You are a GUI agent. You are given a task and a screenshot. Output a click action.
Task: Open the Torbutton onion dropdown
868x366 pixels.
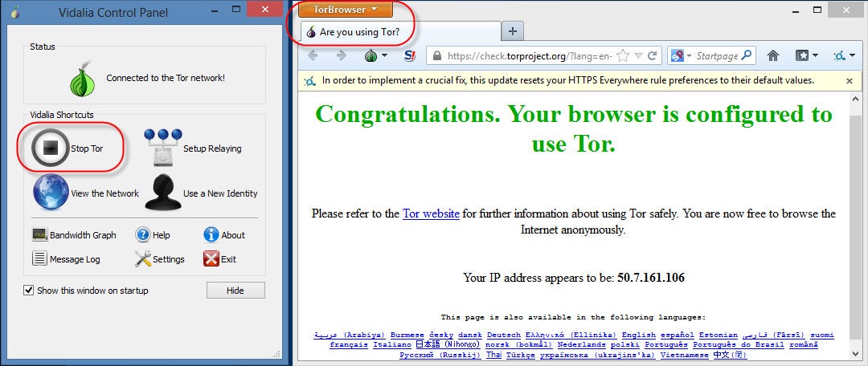click(x=375, y=56)
